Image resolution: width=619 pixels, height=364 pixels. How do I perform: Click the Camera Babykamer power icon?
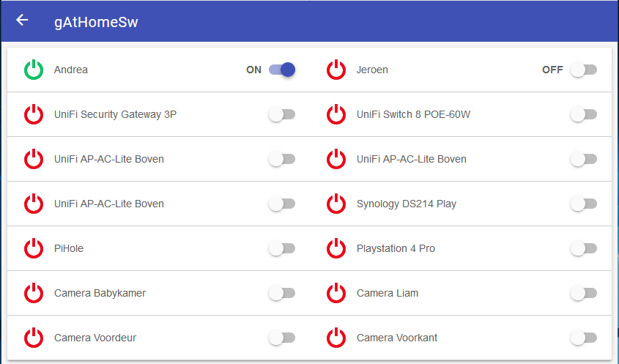pos(34,294)
